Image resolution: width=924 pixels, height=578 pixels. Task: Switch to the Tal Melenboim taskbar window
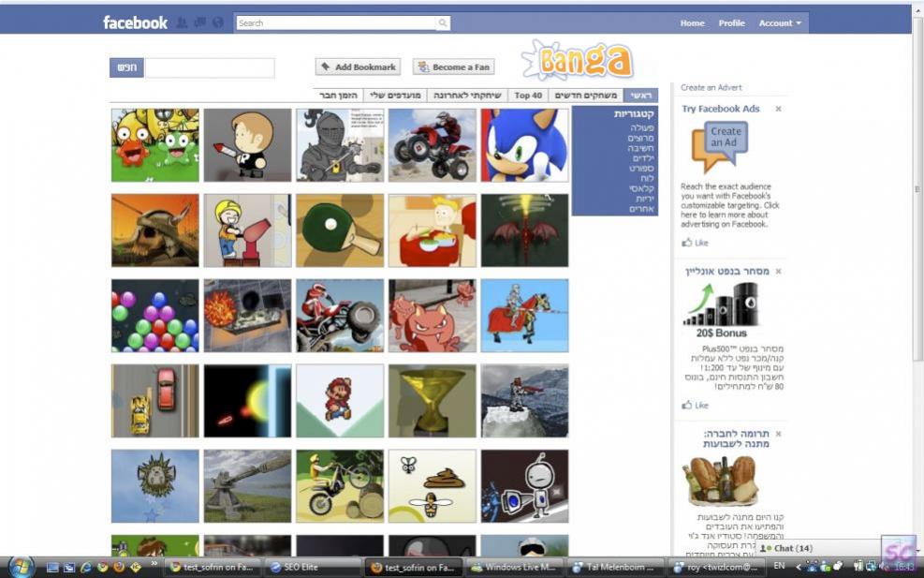click(x=617, y=568)
